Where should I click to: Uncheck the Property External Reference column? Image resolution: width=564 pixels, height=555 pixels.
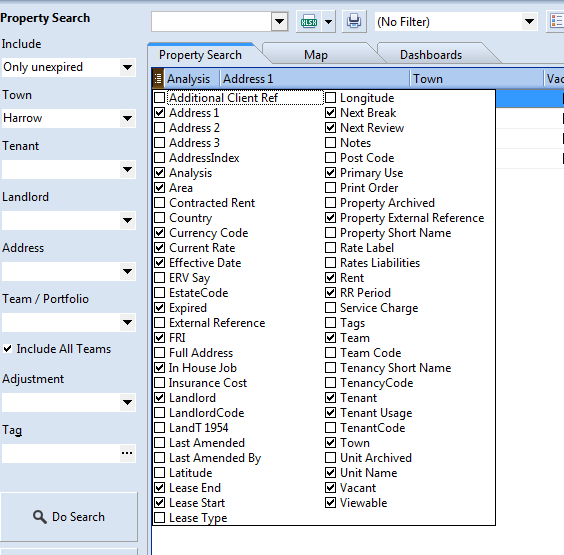click(x=331, y=218)
